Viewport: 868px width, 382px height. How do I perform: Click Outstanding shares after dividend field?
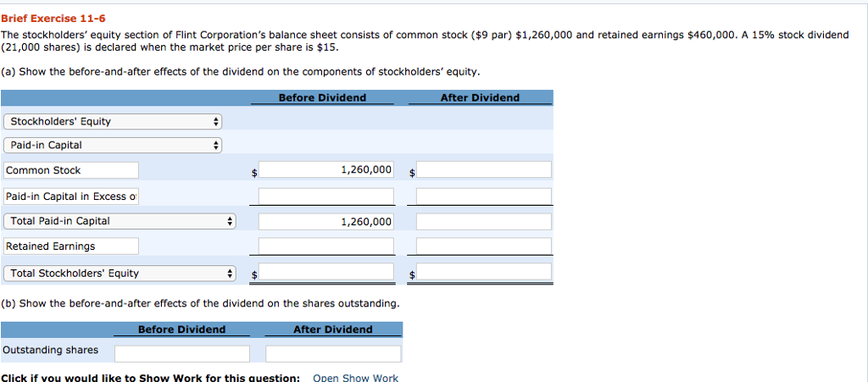click(333, 354)
